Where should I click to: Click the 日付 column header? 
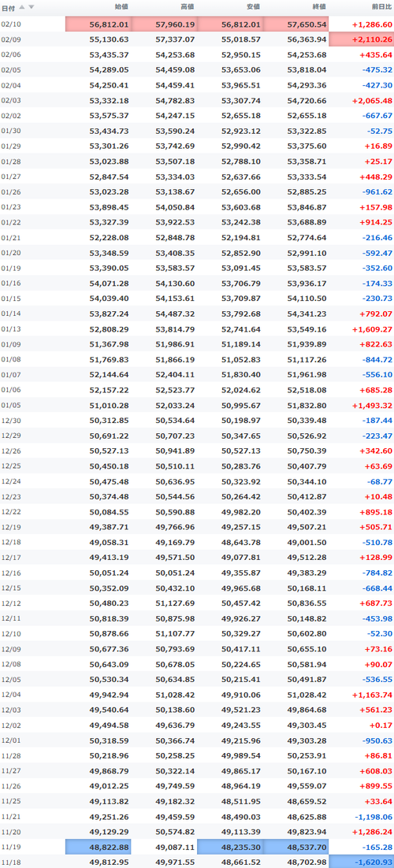coord(9,8)
